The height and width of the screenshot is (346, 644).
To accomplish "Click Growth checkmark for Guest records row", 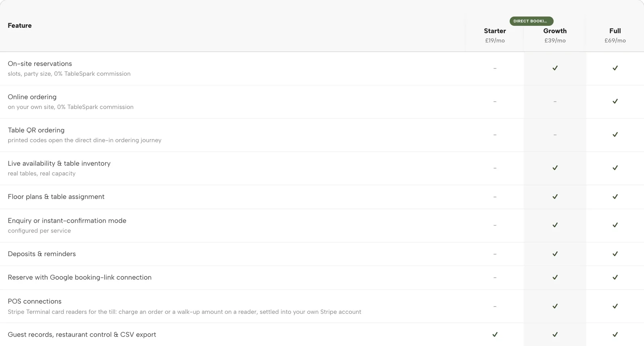I will click(x=555, y=335).
